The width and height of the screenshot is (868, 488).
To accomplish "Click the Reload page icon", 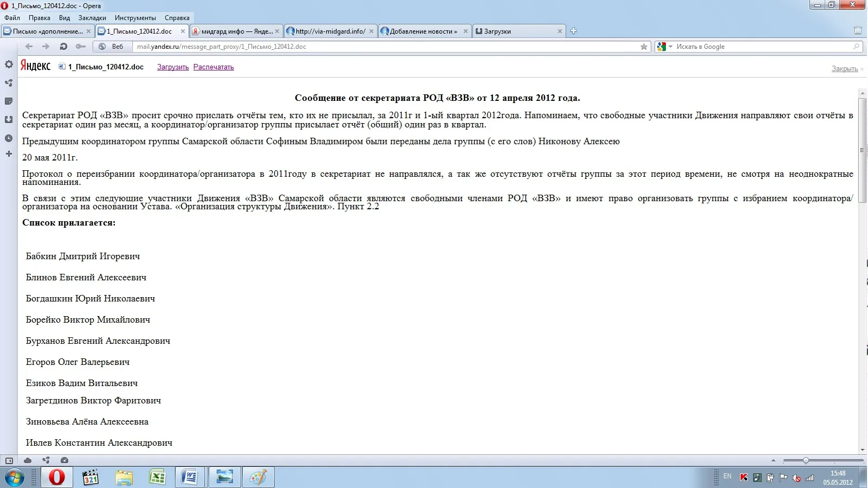I will point(63,47).
